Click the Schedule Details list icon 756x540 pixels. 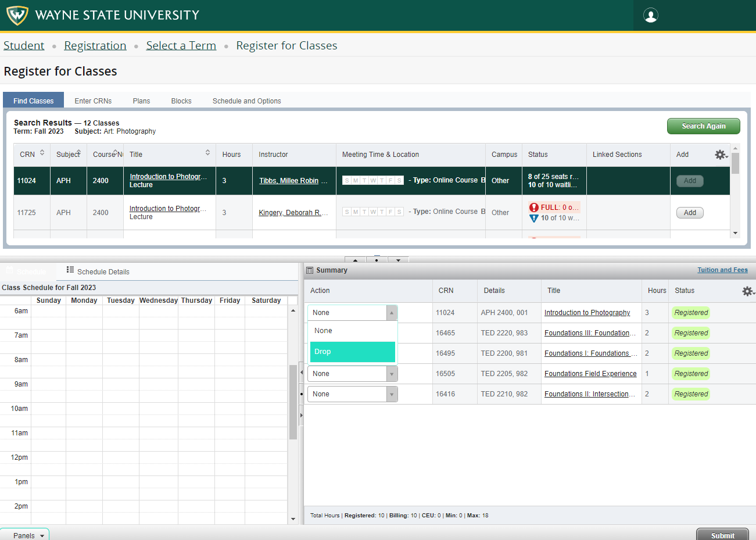(x=70, y=270)
